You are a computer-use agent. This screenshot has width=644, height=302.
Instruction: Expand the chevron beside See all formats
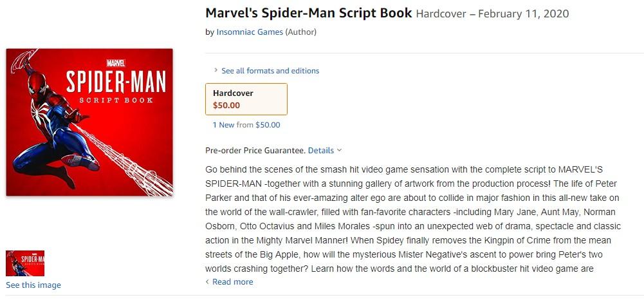(x=216, y=71)
